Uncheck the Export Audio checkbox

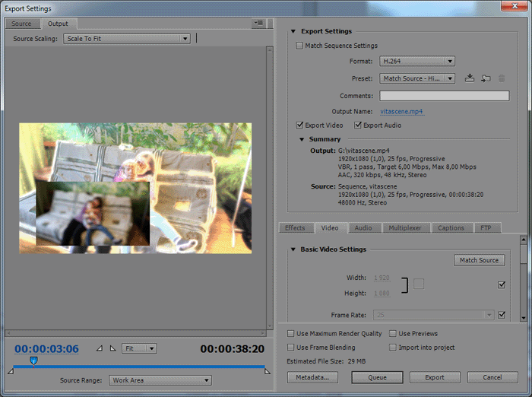coord(357,125)
